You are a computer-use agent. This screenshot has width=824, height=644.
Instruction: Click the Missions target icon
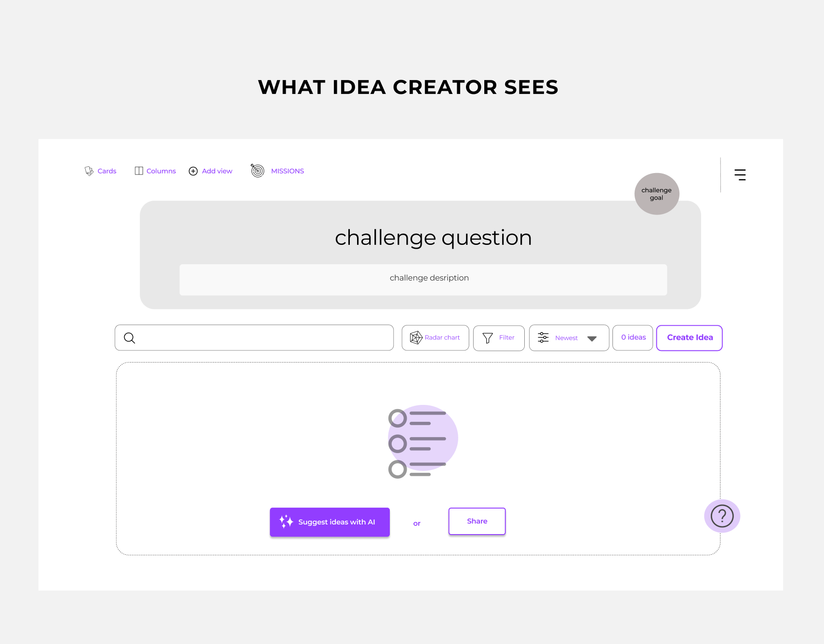pyautogui.click(x=258, y=171)
